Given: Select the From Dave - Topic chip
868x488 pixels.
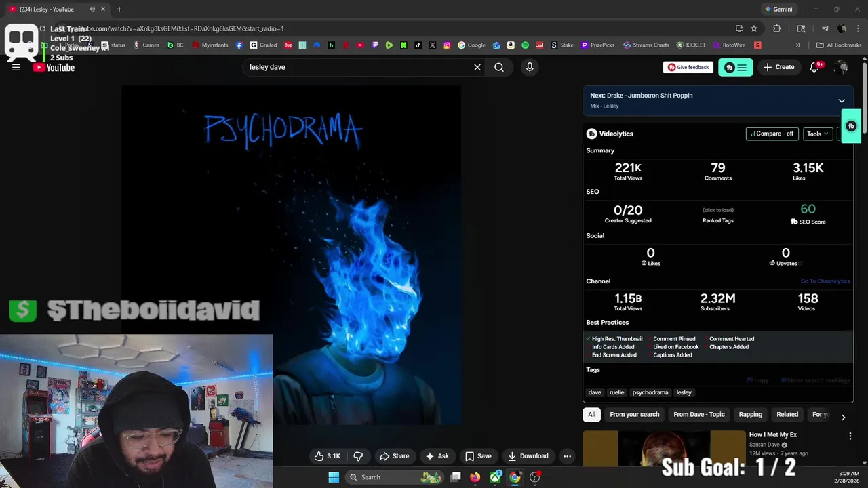Looking at the screenshot, I should (699, 415).
